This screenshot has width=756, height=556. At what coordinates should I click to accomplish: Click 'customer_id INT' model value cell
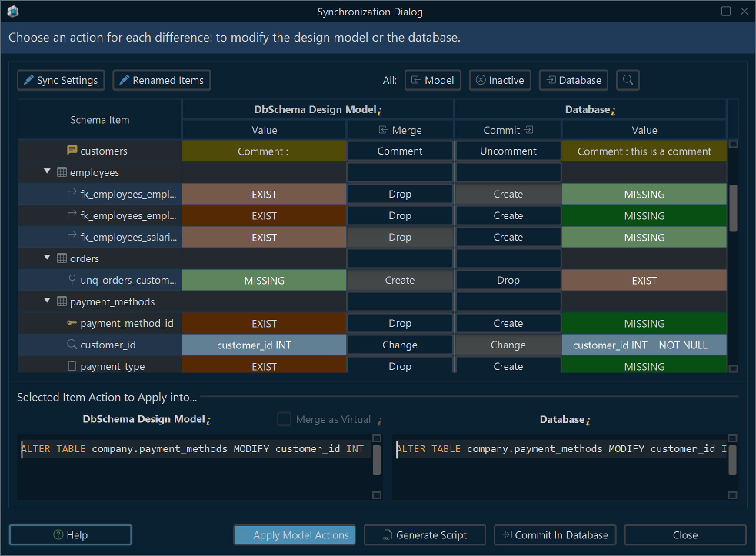pyautogui.click(x=264, y=345)
